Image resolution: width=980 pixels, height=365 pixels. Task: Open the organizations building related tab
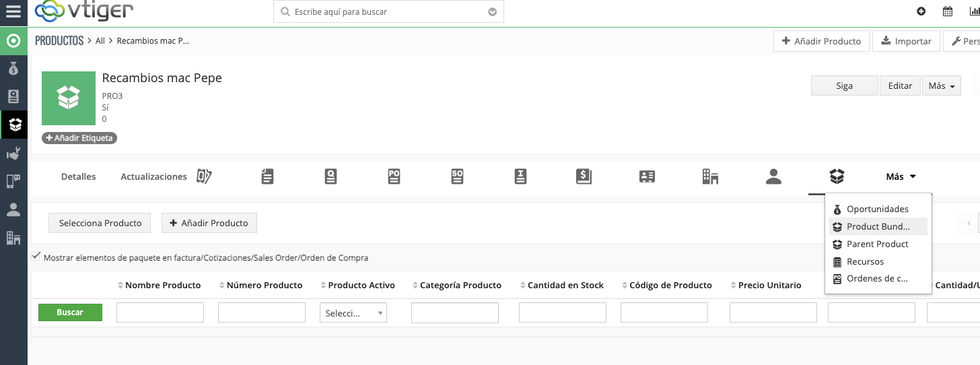(710, 176)
